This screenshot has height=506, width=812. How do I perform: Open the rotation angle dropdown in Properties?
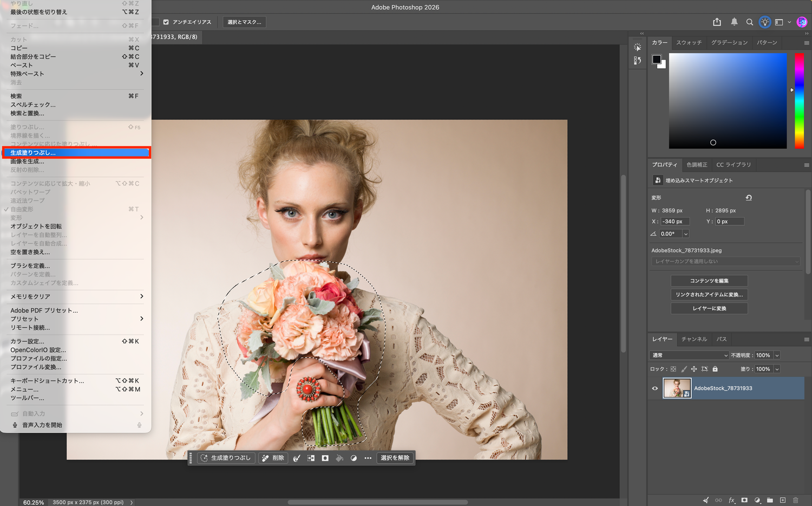(685, 234)
